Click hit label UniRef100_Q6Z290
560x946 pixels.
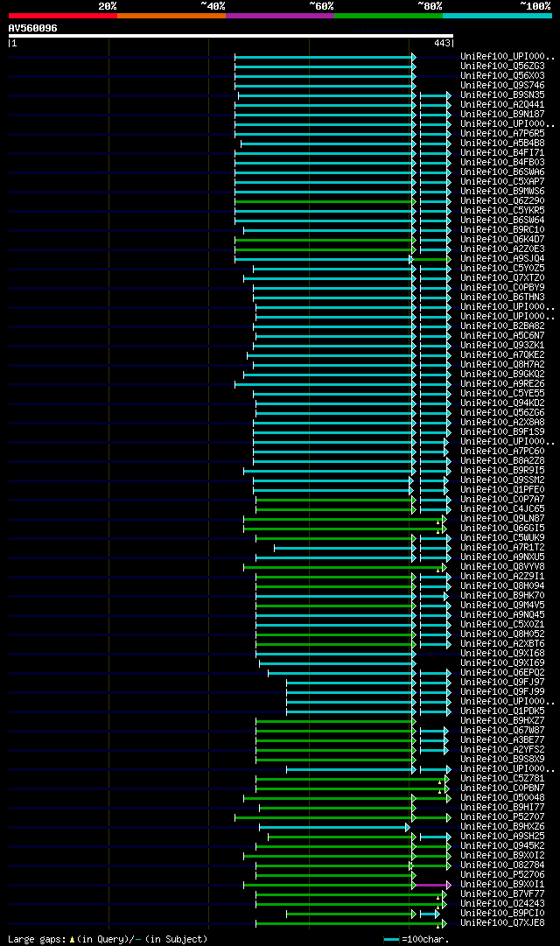click(502, 201)
